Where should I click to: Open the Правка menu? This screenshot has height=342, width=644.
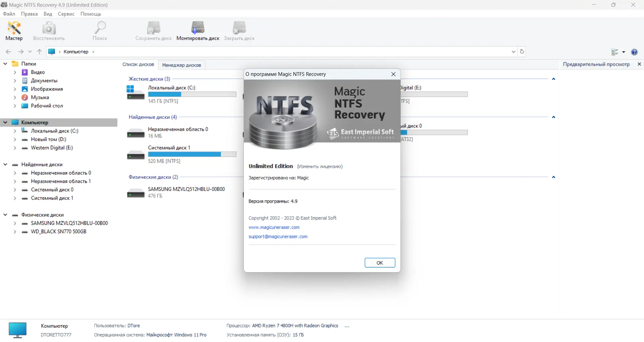click(29, 14)
